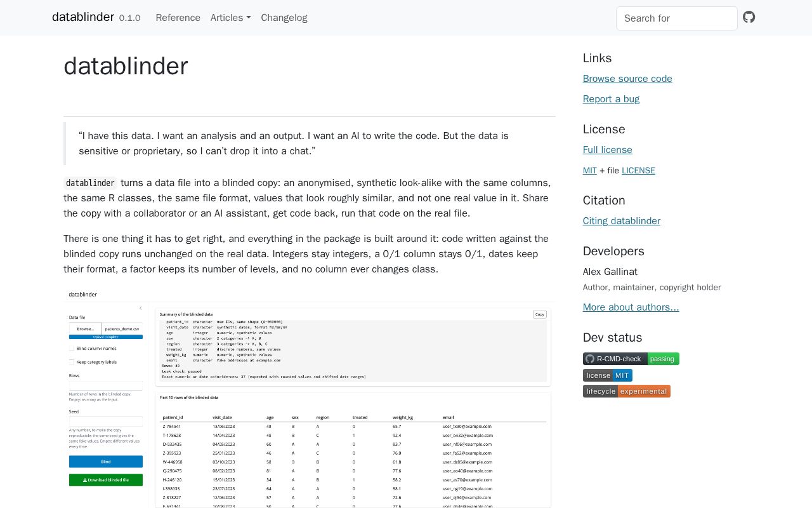Click into the Search for field
This screenshot has width=812, height=508.
coord(677,18)
